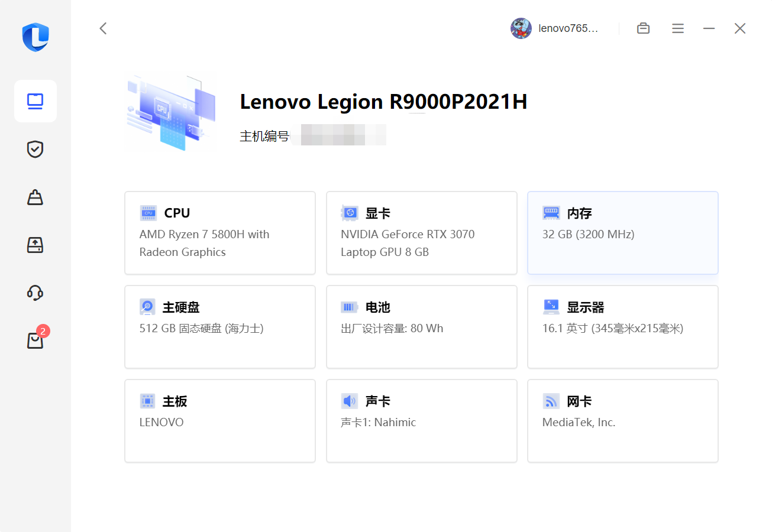Click the 主硬盘 disk icon

pyautogui.click(x=148, y=307)
